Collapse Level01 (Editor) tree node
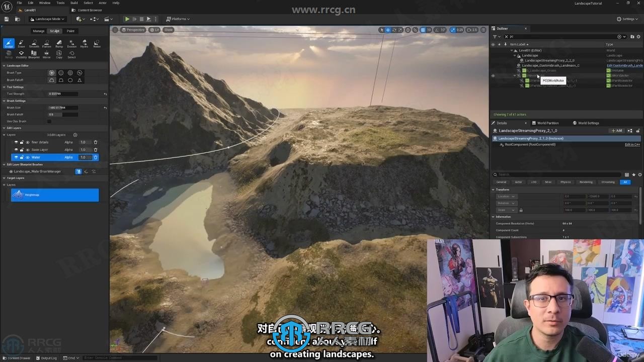This screenshot has height=362, width=644. (x=512, y=50)
